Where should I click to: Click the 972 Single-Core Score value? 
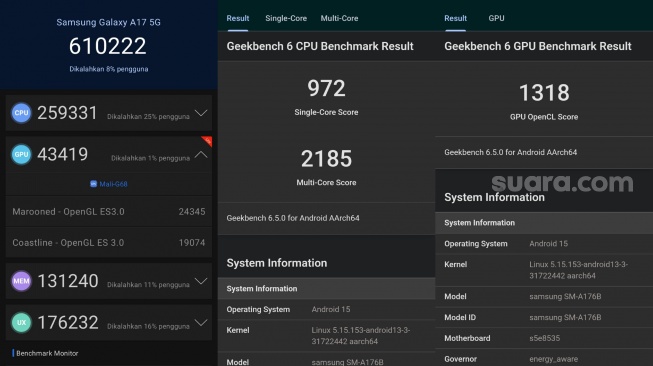326,88
